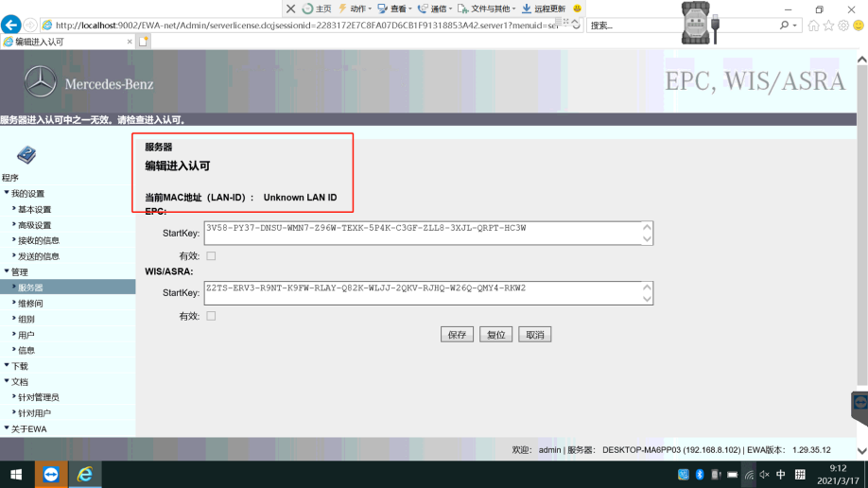The image size is (868, 488).
Task: Open 组别 in sidebar
Action: pos(26,319)
